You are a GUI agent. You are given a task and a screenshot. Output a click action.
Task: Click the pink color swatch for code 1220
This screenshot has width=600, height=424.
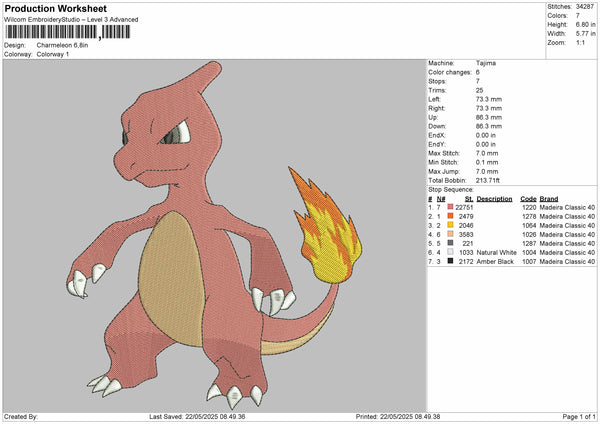pos(450,207)
